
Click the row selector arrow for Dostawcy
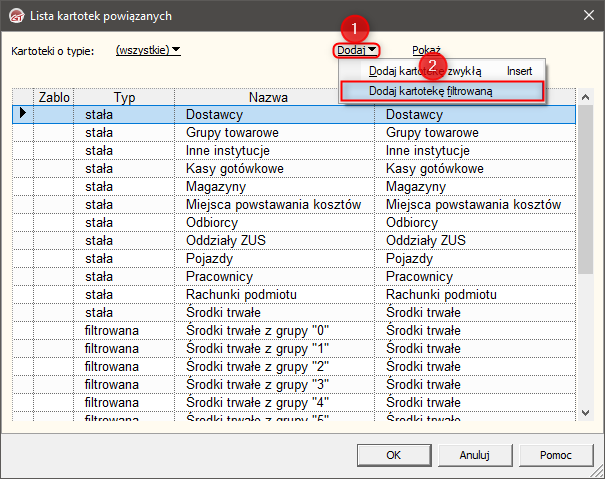(23, 114)
